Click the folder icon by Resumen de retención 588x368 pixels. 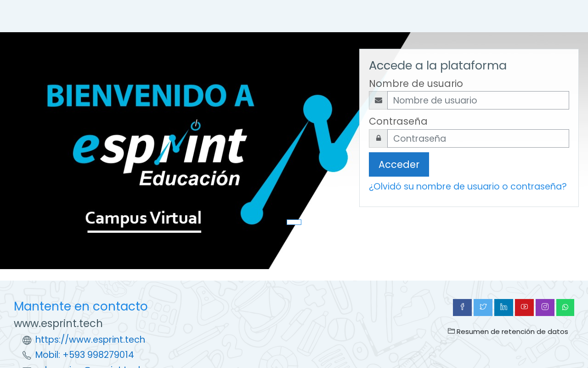pyautogui.click(x=451, y=331)
